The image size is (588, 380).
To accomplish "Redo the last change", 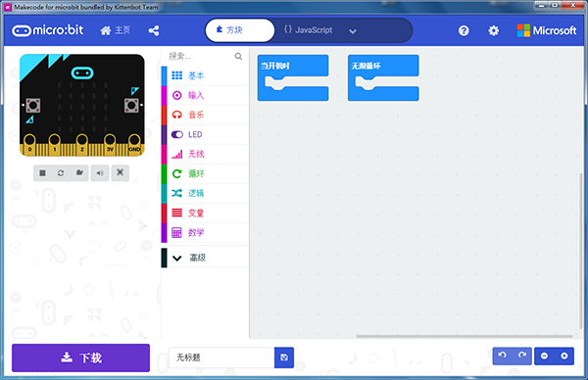I will 522,356.
